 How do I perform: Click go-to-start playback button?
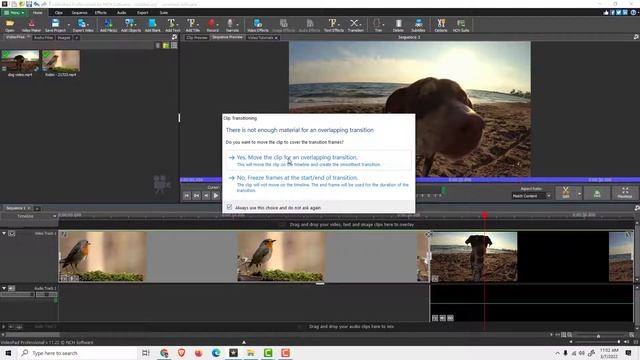(x=187, y=196)
